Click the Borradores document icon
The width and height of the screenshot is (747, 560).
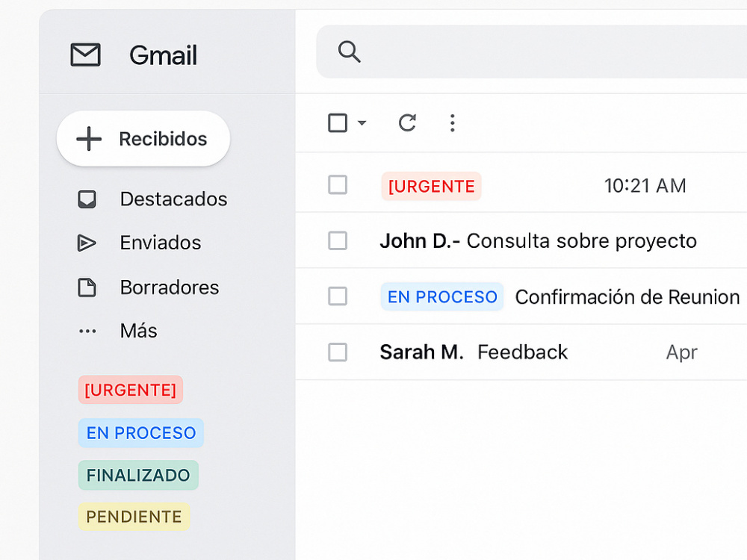tap(87, 287)
